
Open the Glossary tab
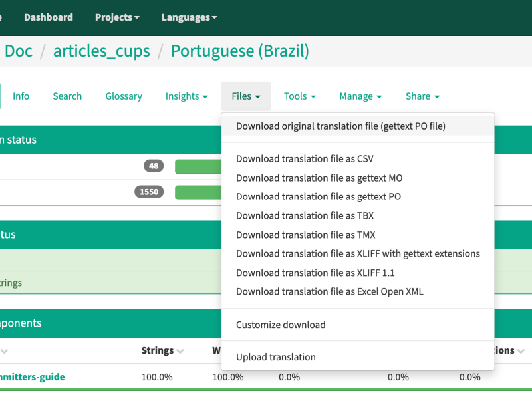click(x=124, y=96)
